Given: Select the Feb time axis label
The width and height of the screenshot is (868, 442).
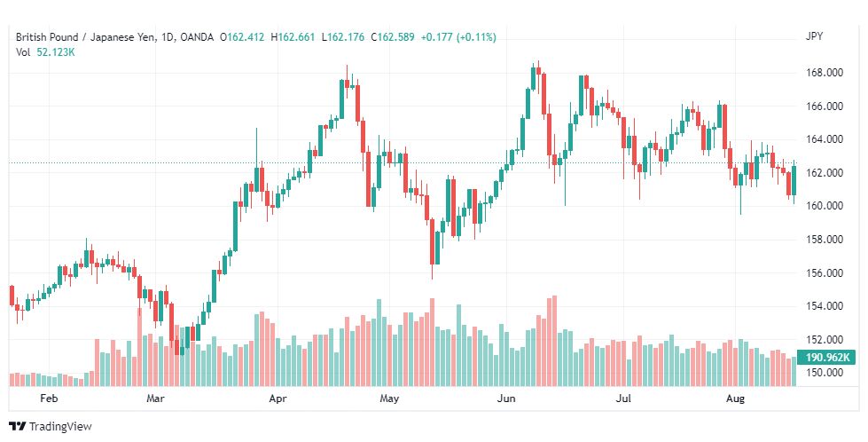Looking at the screenshot, I should click(50, 399).
